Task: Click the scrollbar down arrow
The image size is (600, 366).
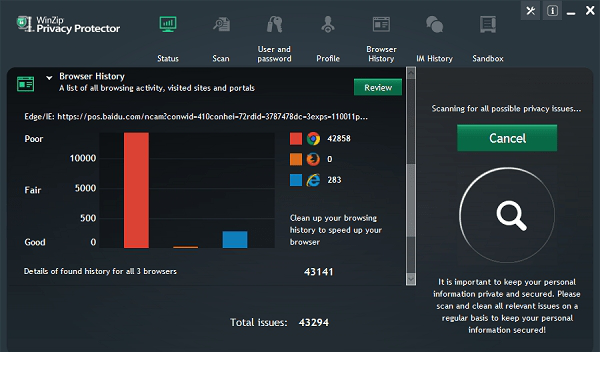Action: (x=411, y=279)
